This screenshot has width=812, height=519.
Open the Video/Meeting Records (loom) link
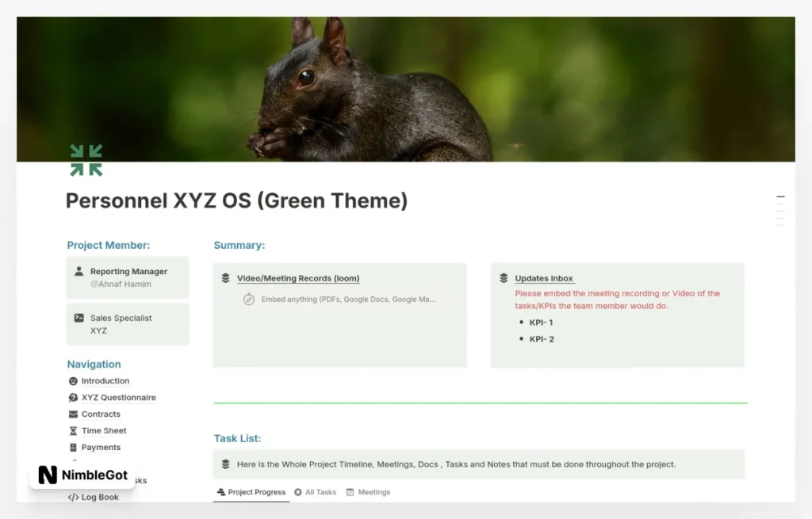click(297, 278)
